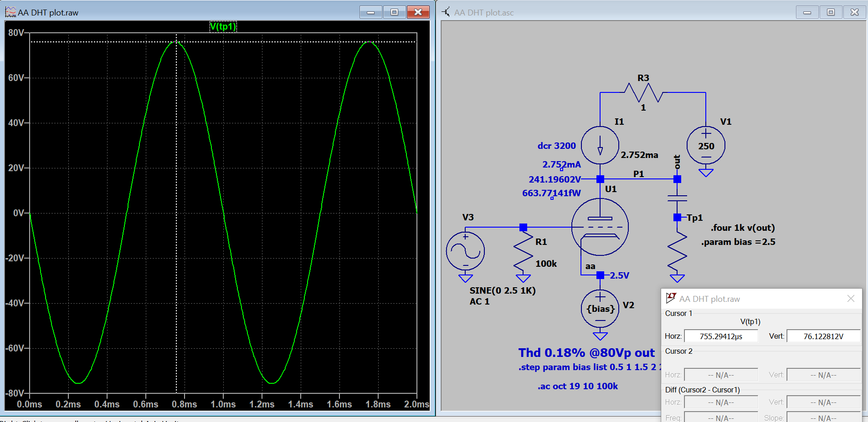Viewport: 868px width, 422px height.
Task: Click the dcr 3200 comment text
Action: 556,146
